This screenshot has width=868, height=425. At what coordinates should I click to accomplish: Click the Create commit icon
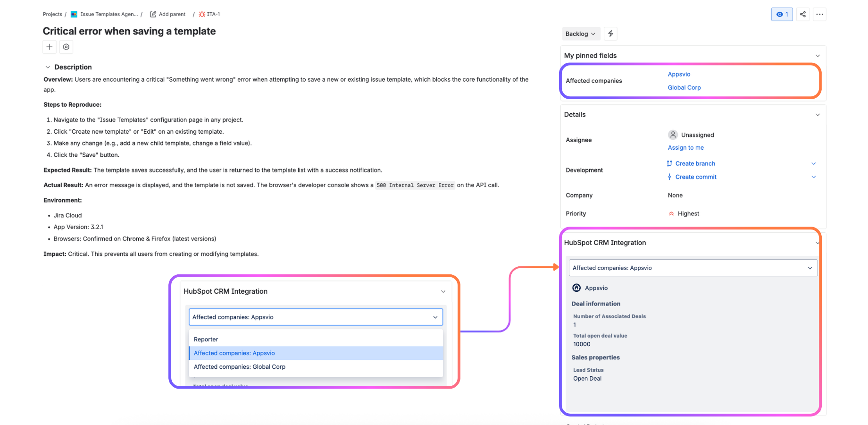pyautogui.click(x=669, y=177)
